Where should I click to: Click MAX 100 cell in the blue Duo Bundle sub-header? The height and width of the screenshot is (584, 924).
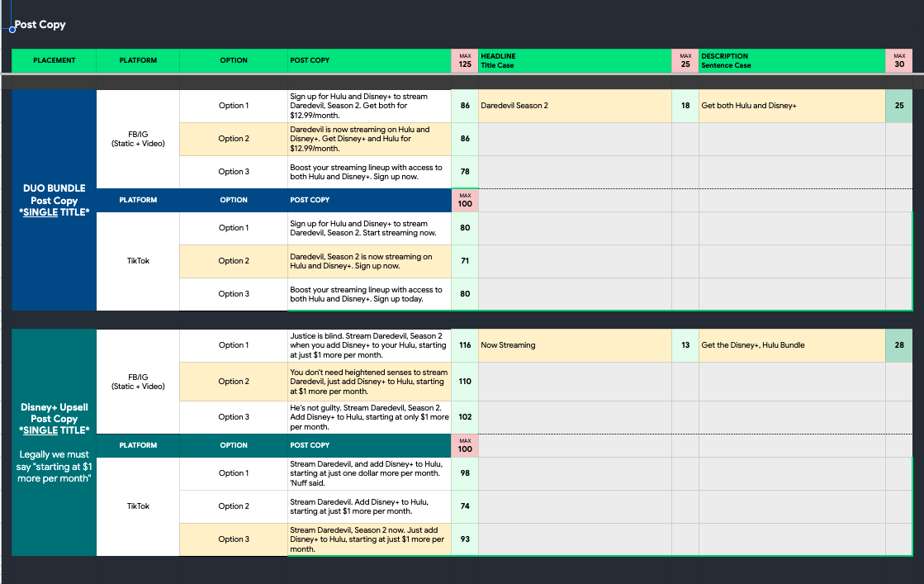coord(465,201)
